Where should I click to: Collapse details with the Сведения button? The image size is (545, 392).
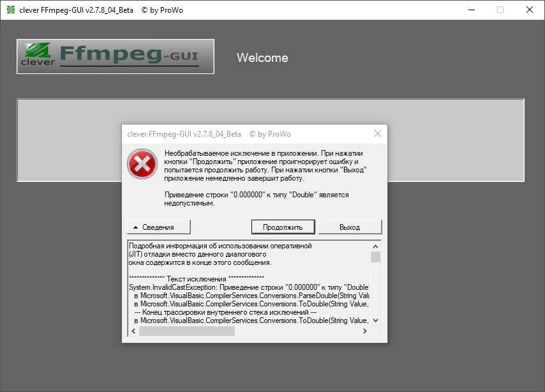[x=158, y=227]
